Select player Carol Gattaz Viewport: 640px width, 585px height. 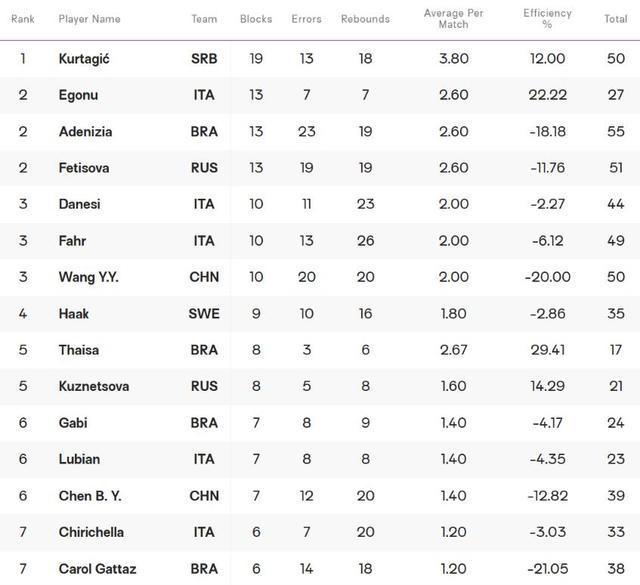pos(97,569)
